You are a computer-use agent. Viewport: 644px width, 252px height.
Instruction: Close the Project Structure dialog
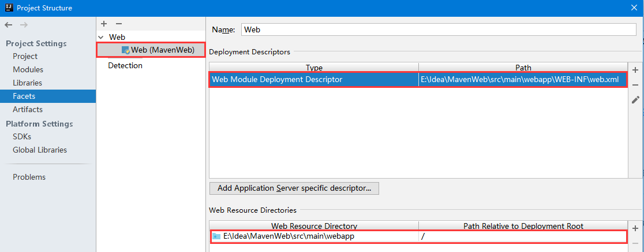pos(635,8)
